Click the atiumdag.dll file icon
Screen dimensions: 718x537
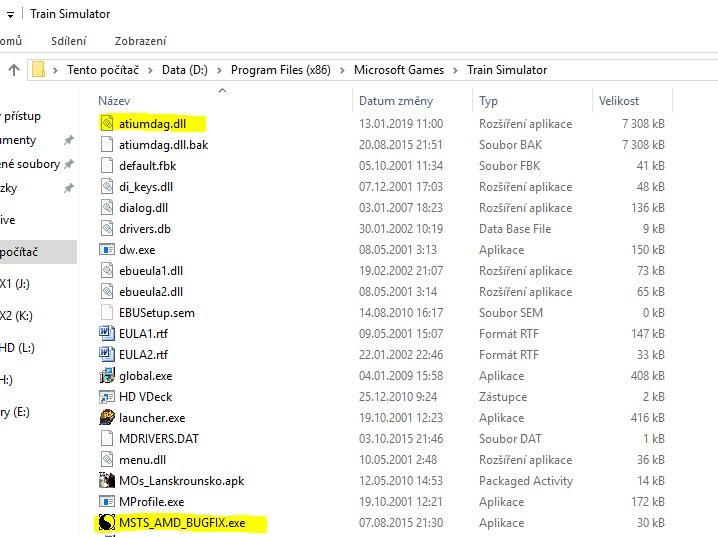[108, 124]
